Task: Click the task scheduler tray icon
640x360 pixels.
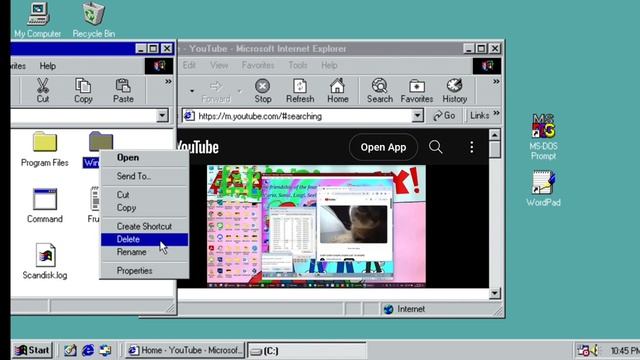Action: 583,350
